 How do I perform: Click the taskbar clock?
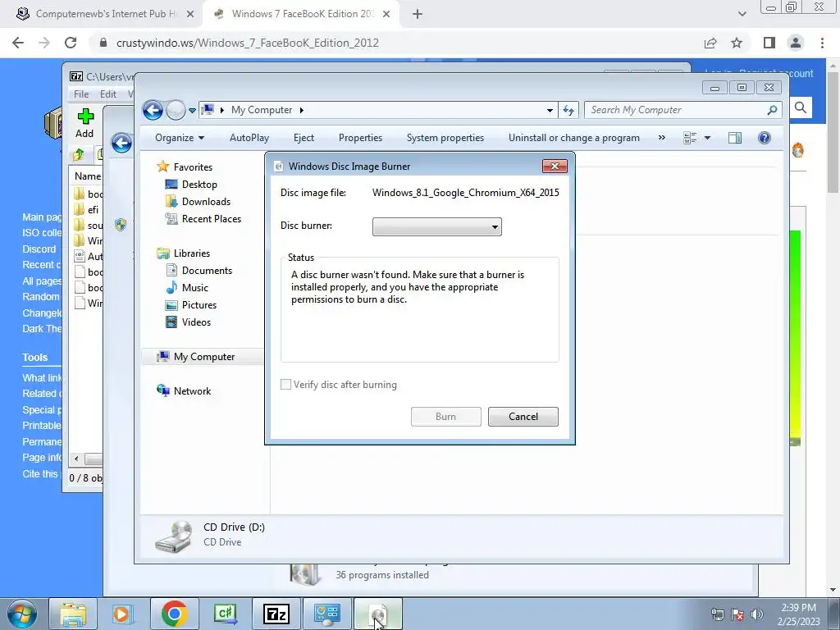click(799, 614)
